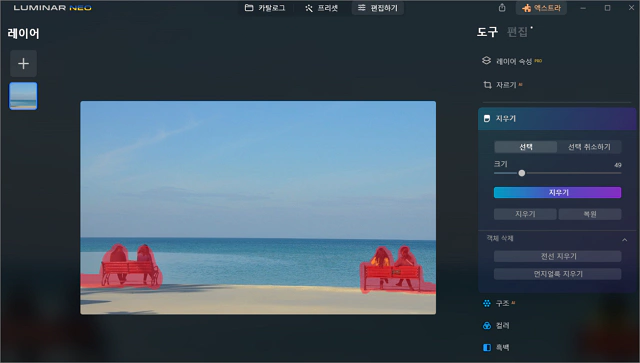The height and width of the screenshot is (363, 640).
Task: Switch to the 편집 edits tab
Action: pyautogui.click(x=517, y=32)
